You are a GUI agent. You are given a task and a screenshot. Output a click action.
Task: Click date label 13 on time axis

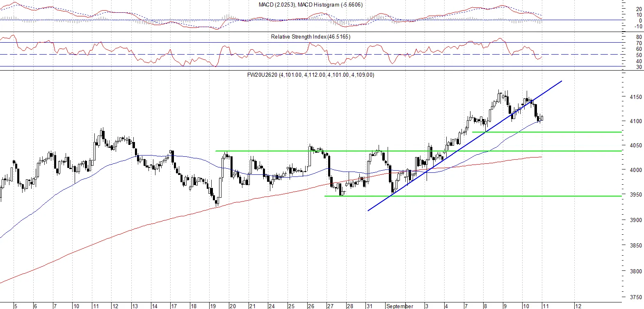pyautogui.click(x=135, y=306)
